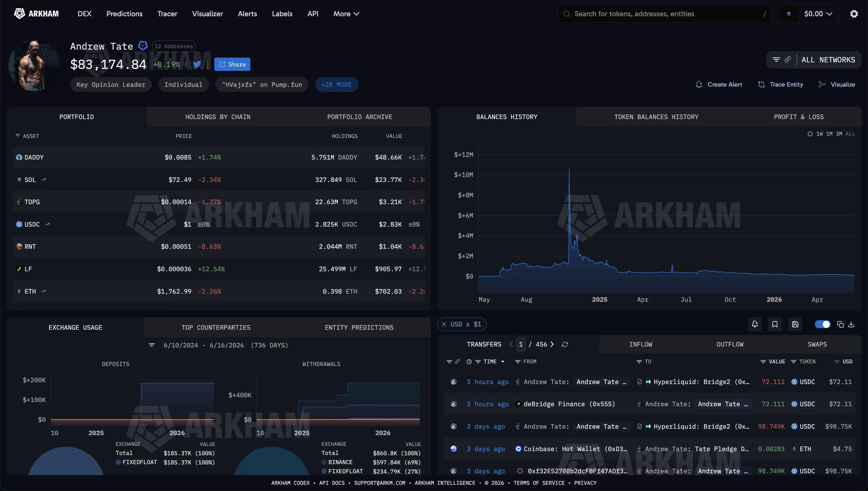Select the 1M chart range
868x491 pixels.
(x=829, y=134)
